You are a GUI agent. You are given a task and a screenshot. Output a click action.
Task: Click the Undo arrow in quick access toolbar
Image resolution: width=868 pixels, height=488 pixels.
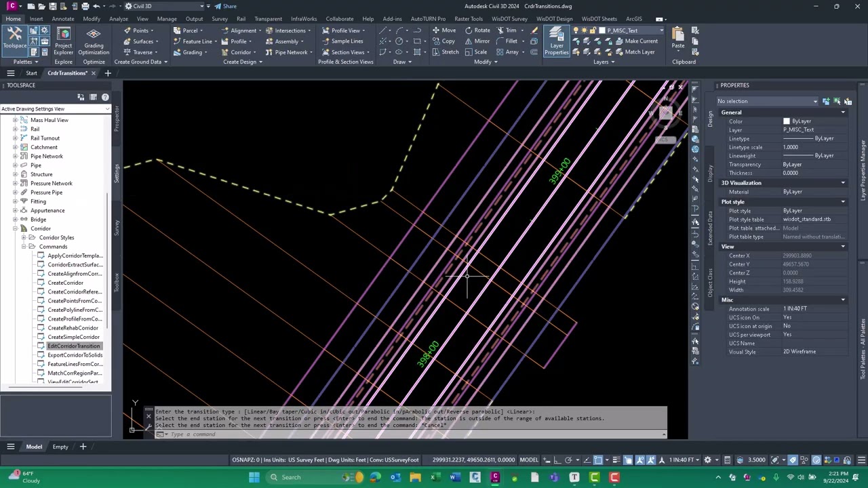click(96, 6)
